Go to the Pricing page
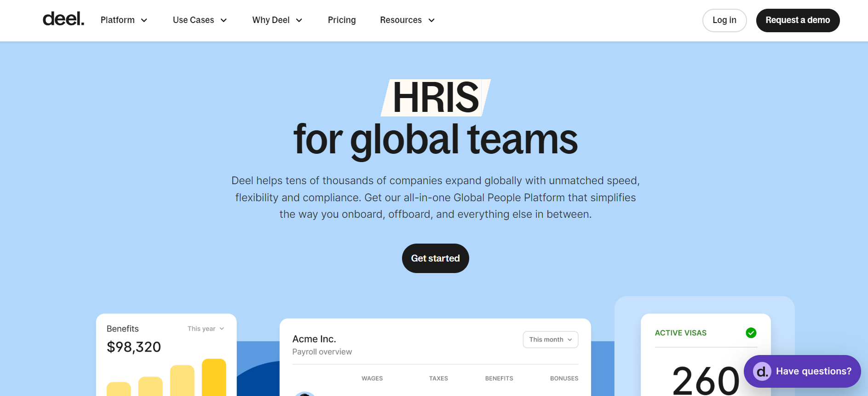The height and width of the screenshot is (396, 868). click(342, 20)
